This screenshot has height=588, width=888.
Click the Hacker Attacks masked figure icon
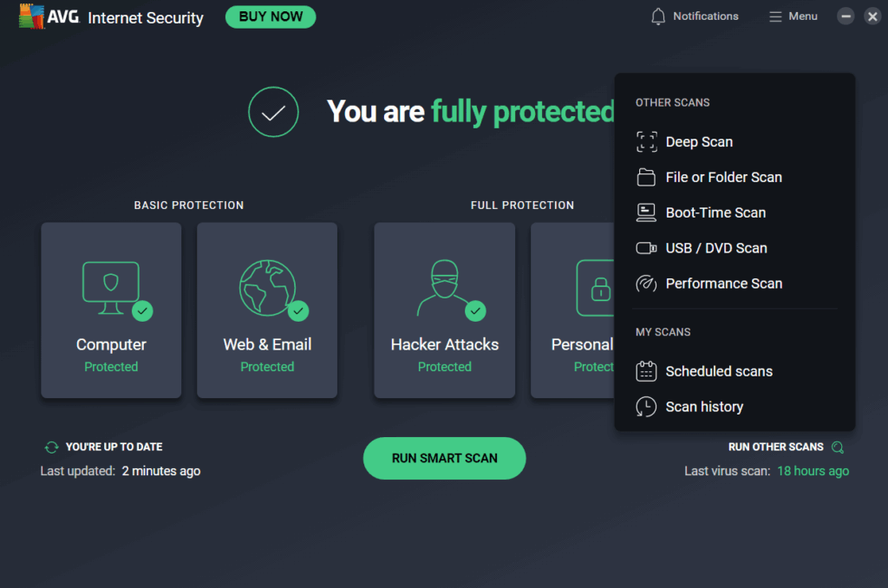click(444, 287)
